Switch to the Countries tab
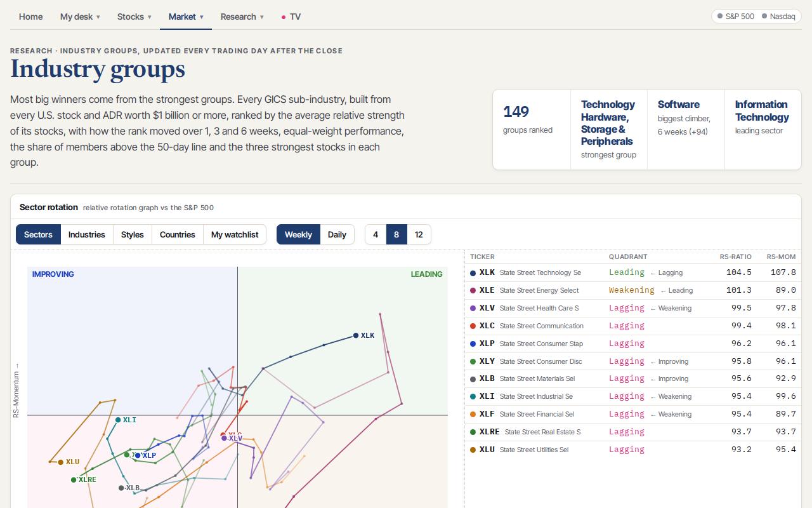The width and height of the screenshot is (812, 508). pyautogui.click(x=178, y=234)
